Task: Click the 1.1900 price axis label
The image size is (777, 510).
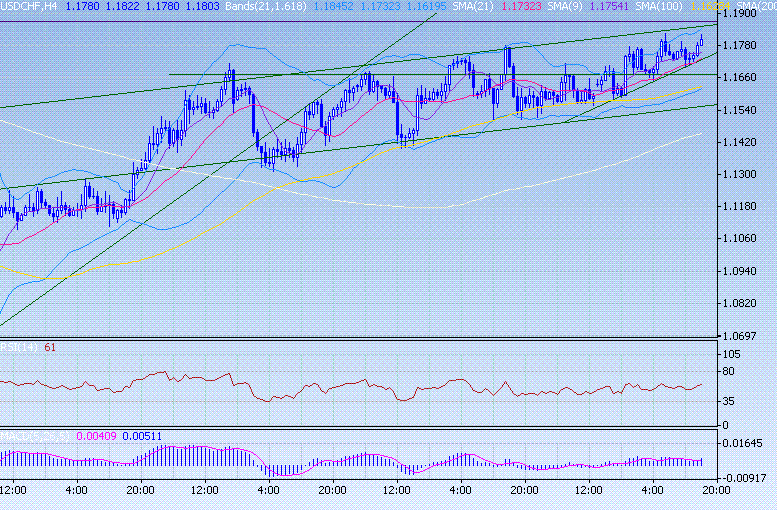Action: 744,14
